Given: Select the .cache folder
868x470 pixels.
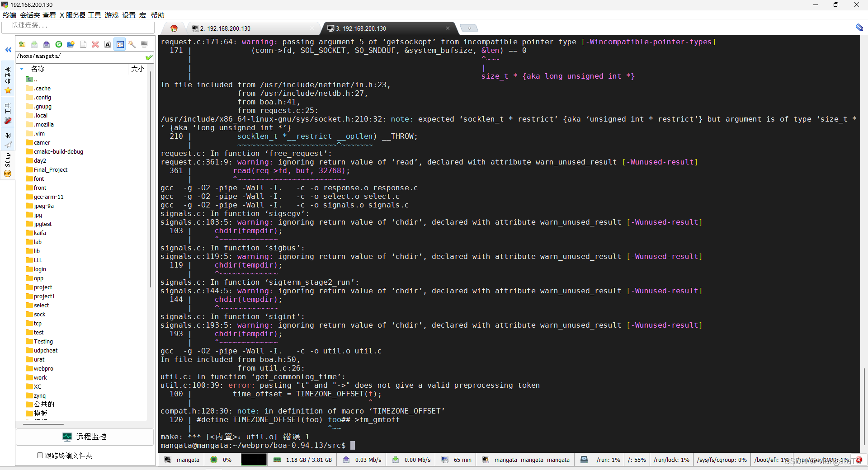Looking at the screenshot, I should pyautogui.click(x=38, y=88).
